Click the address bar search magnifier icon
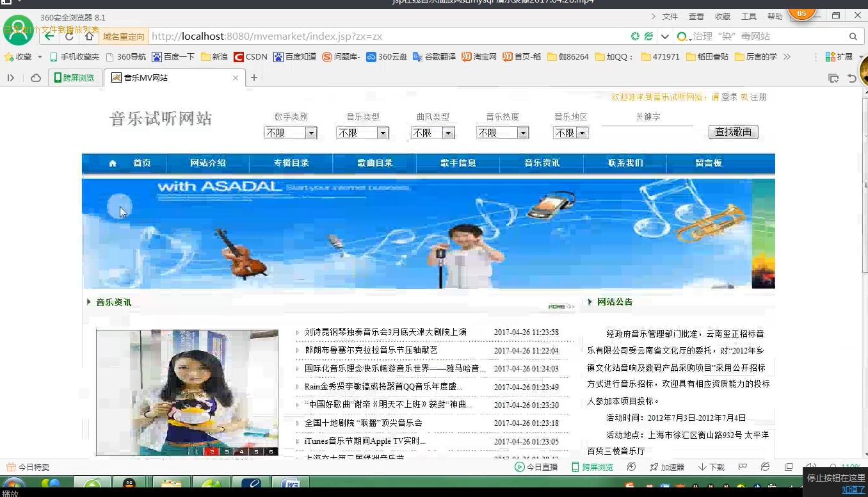The image size is (868, 497). (853, 37)
